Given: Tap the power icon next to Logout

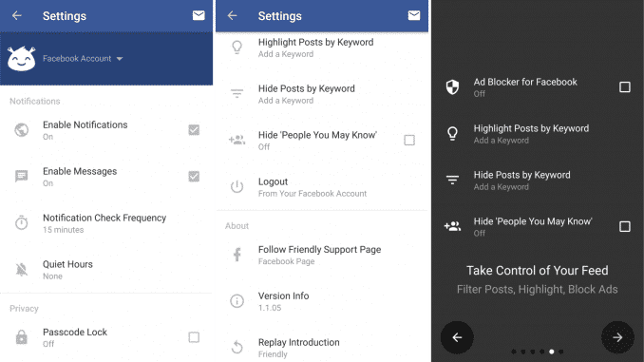Looking at the screenshot, I should coord(237,187).
